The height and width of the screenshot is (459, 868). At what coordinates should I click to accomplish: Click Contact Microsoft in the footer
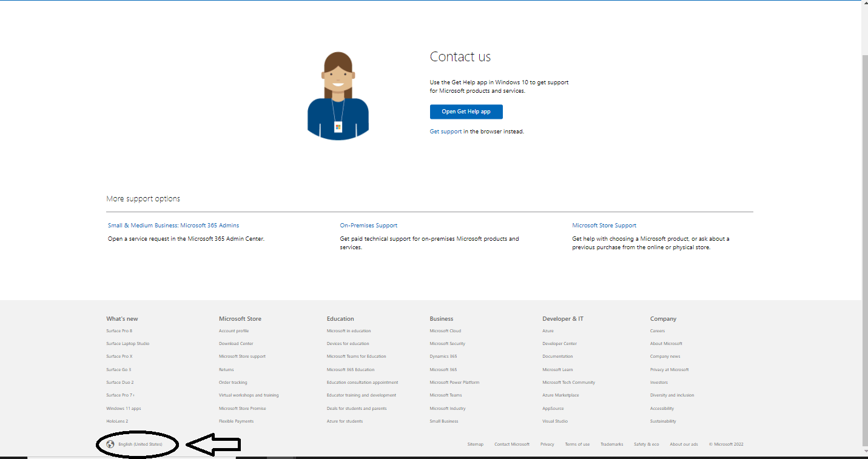tap(512, 444)
